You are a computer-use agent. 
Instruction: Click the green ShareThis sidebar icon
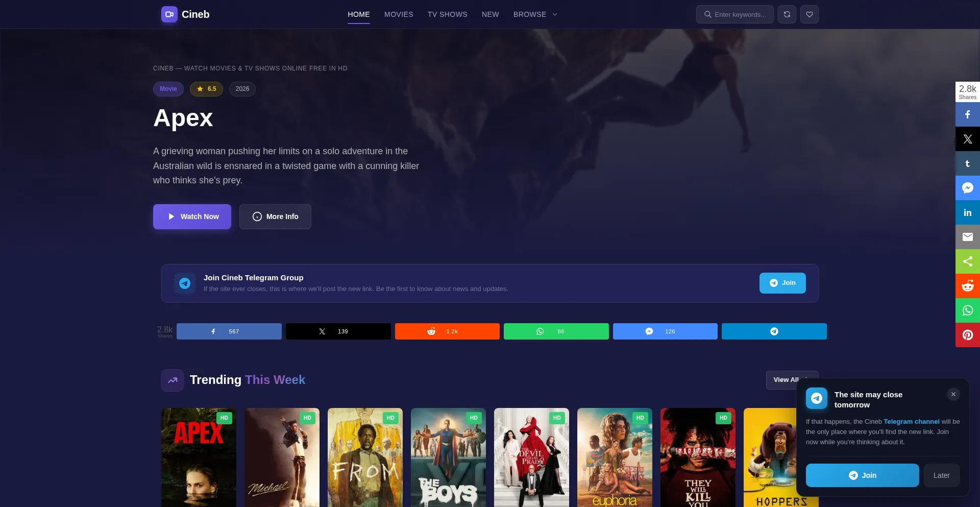(968, 261)
